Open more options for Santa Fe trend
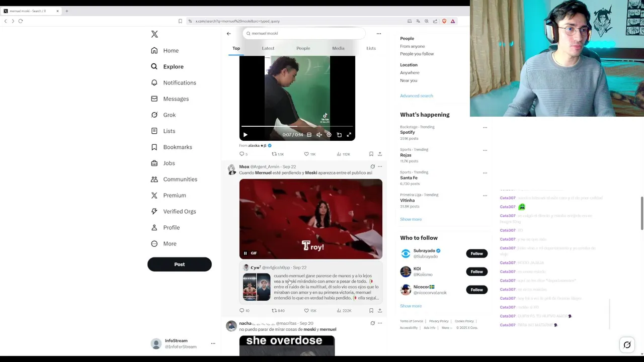 pos(485,172)
